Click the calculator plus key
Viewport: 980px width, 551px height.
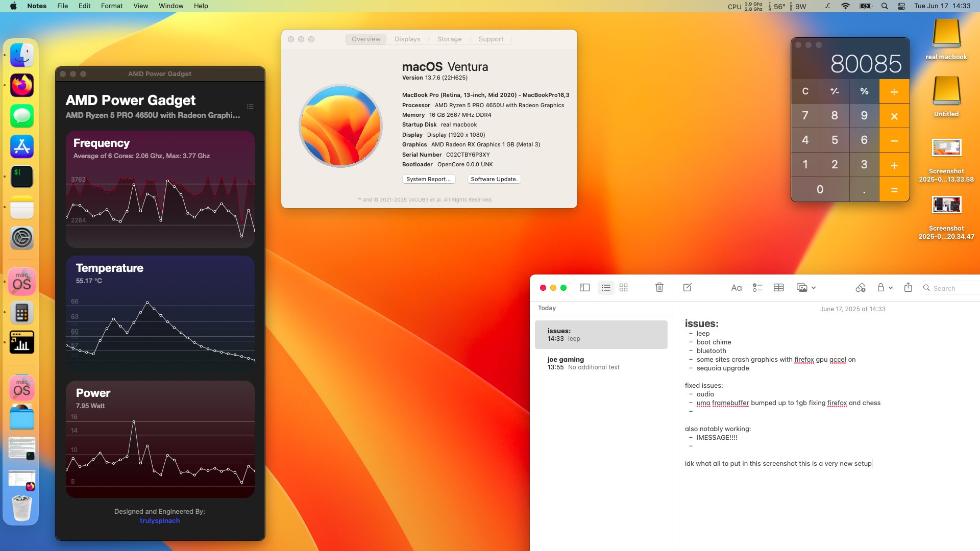(894, 165)
